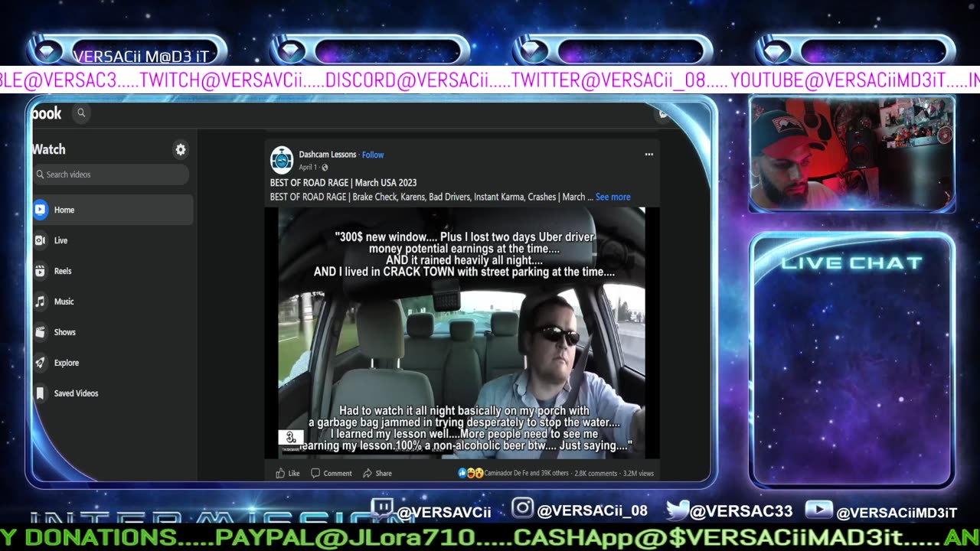
Task: Click the @VERSAC33 Twitter handle
Action: [x=740, y=511]
